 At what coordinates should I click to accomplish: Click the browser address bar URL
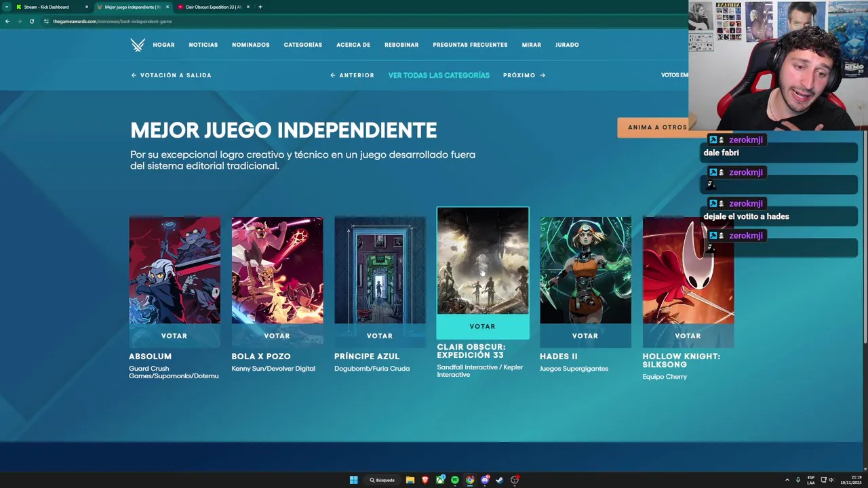pyautogui.click(x=113, y=21)
